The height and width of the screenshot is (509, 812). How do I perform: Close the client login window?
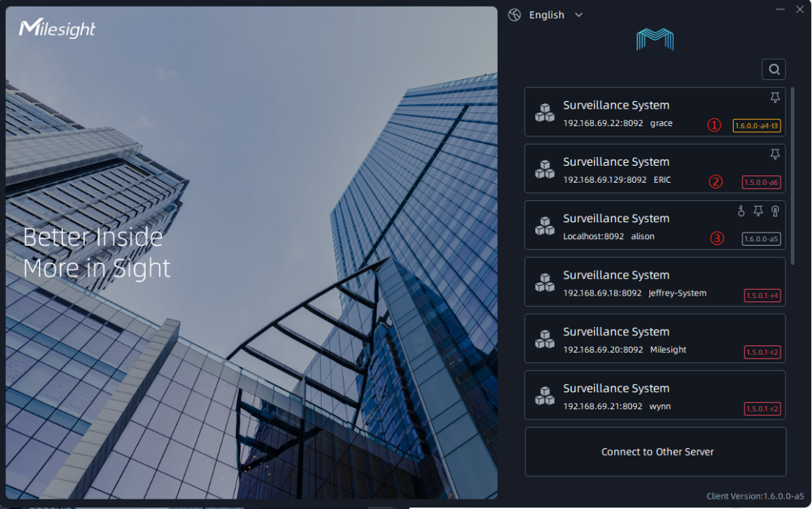point(800,10)
